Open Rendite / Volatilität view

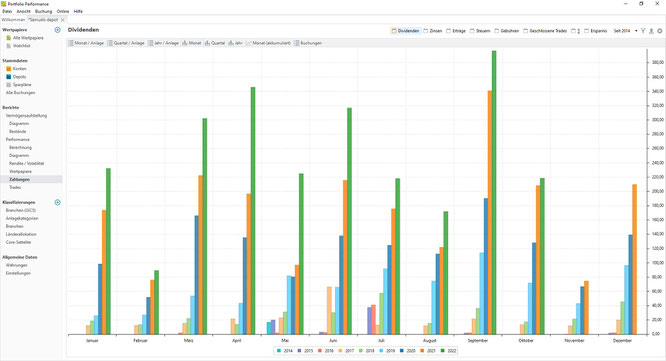[x=26, y=164]
